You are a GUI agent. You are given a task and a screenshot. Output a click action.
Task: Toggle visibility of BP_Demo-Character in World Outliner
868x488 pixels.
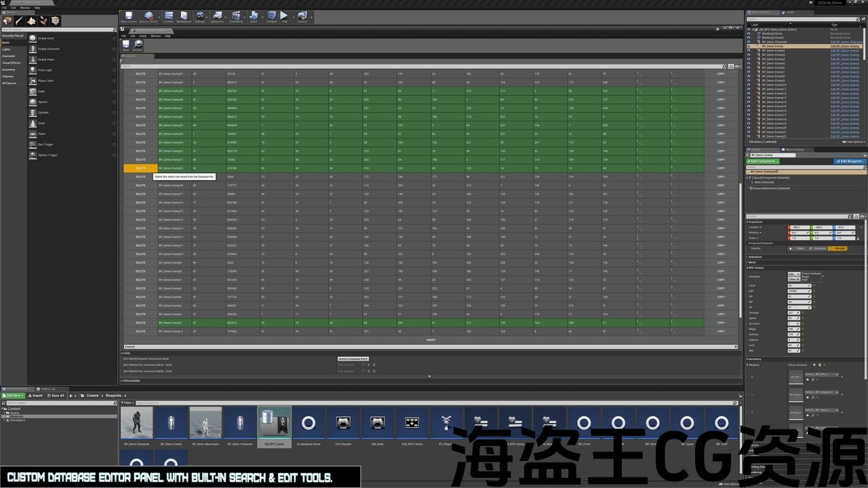(749, 42)
